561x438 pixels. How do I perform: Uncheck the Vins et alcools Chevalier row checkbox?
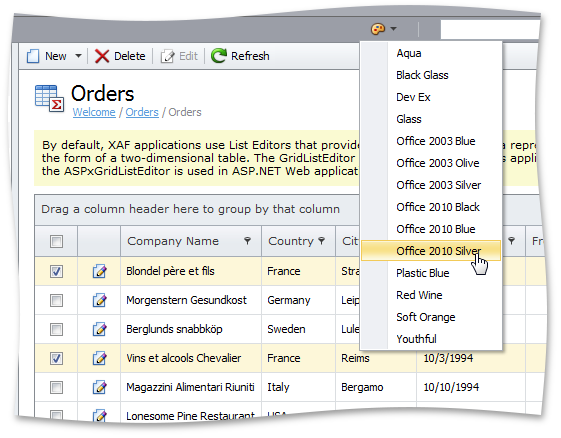(56, 358)
